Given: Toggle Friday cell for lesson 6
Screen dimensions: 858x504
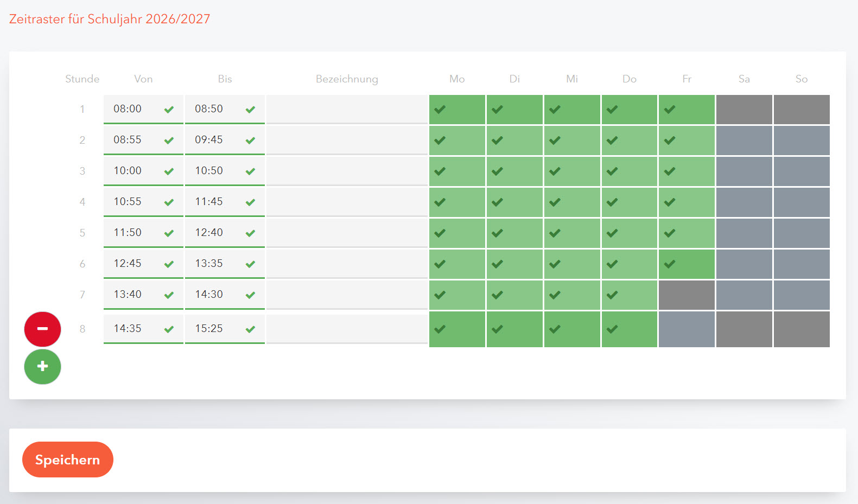Looking at the screenshot, I should click(687, 264).
